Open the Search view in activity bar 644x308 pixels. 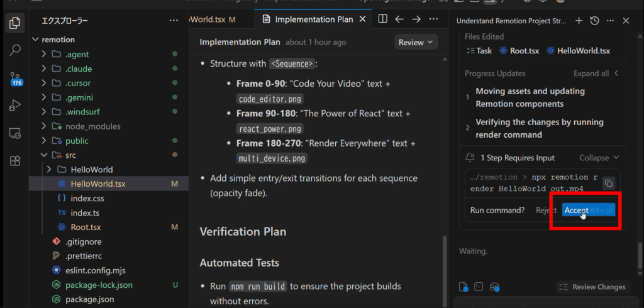(14, 50)
